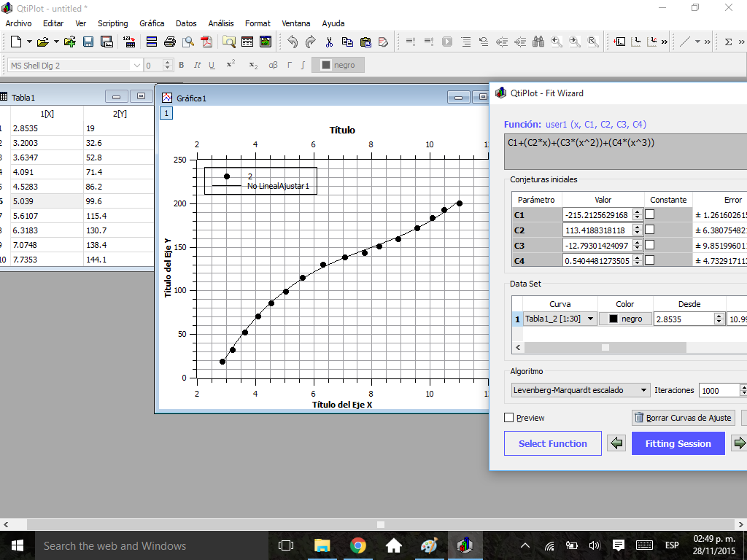Undo the last action

(x=293, y=42)
